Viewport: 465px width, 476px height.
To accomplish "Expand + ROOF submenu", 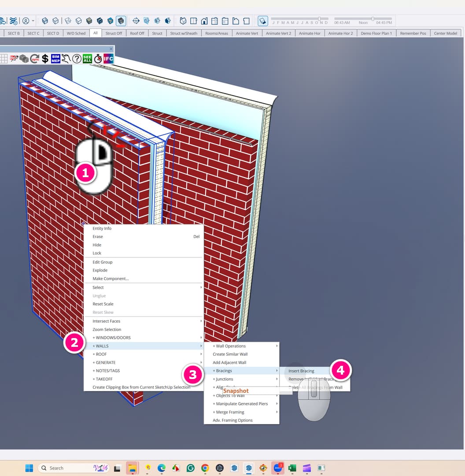I will click(x=144, y=354).
